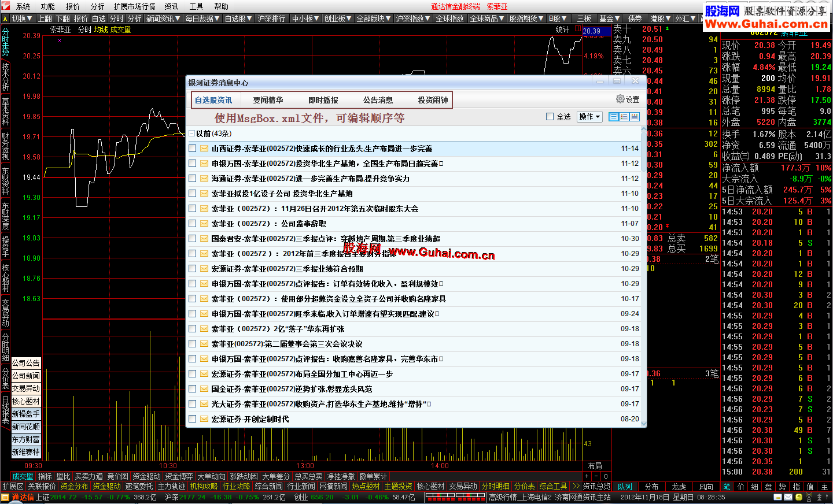The height and width of the screenshot is (504, 833).
Task: Click the minus zoom button below chart
Action: 596,476
